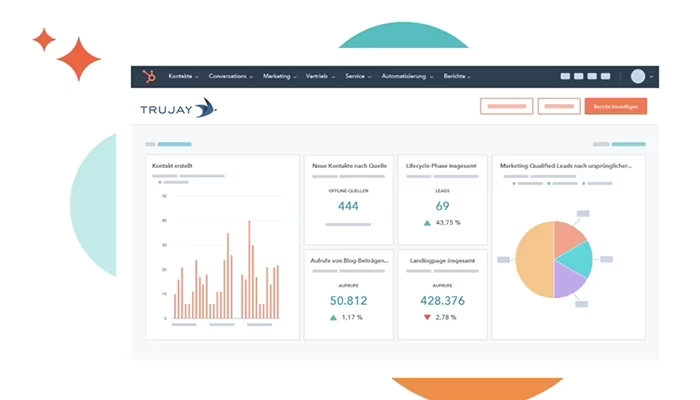Click the user avatar circle
The height and width of the screenshot is (400, 700).
coord(638,76)
